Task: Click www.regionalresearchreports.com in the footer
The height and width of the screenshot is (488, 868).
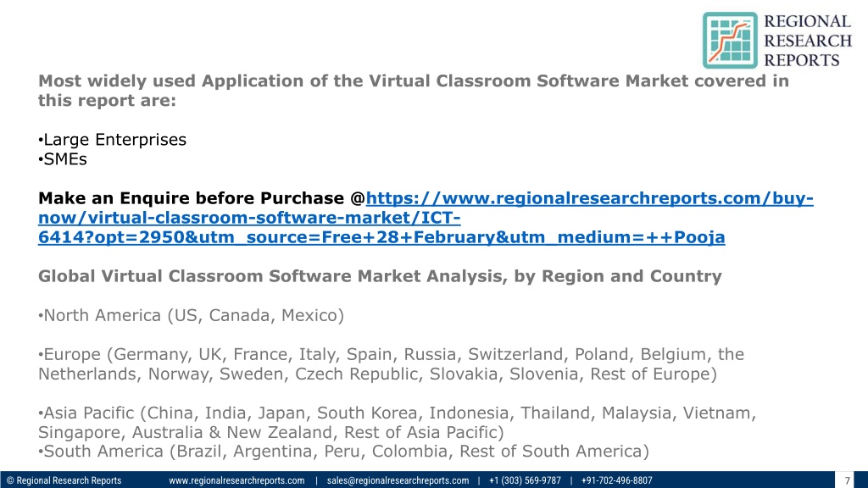Action: click(x=236, y=480)
